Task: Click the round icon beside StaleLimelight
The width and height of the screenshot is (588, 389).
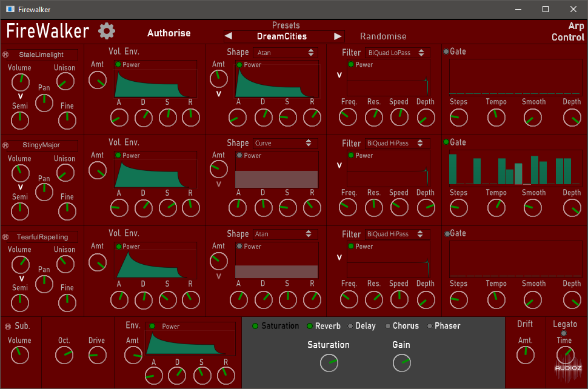Action: click(x=5, y=55)
